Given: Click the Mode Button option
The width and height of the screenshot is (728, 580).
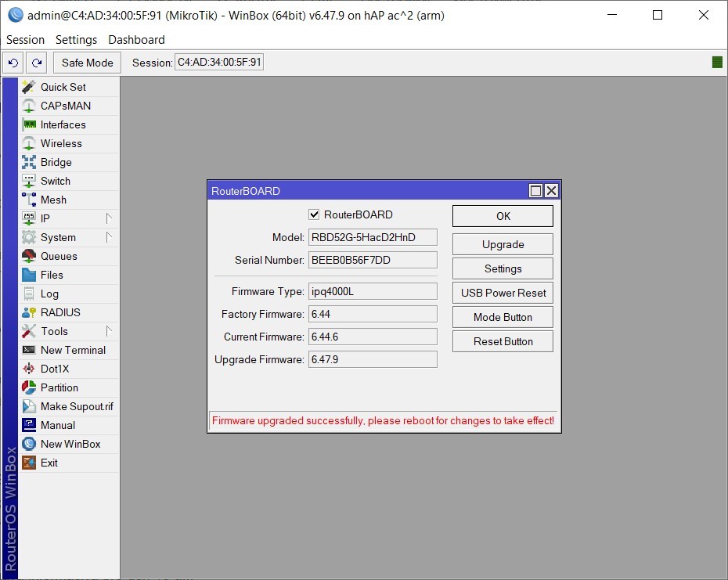Looking at the screenshot, I should pyautogui.click(x=503, y=317).
